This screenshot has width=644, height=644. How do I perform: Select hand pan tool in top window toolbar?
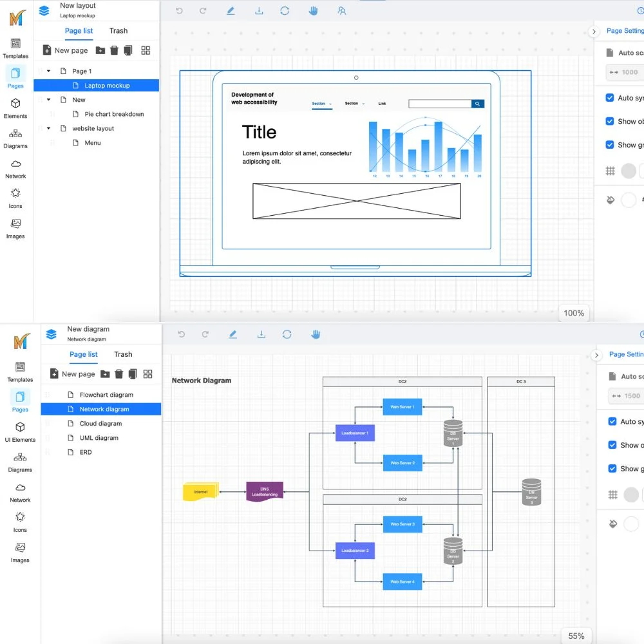click(314, 11)
